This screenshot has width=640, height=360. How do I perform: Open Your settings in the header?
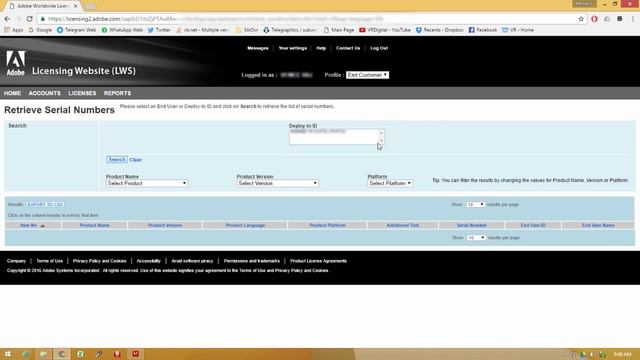293,48
